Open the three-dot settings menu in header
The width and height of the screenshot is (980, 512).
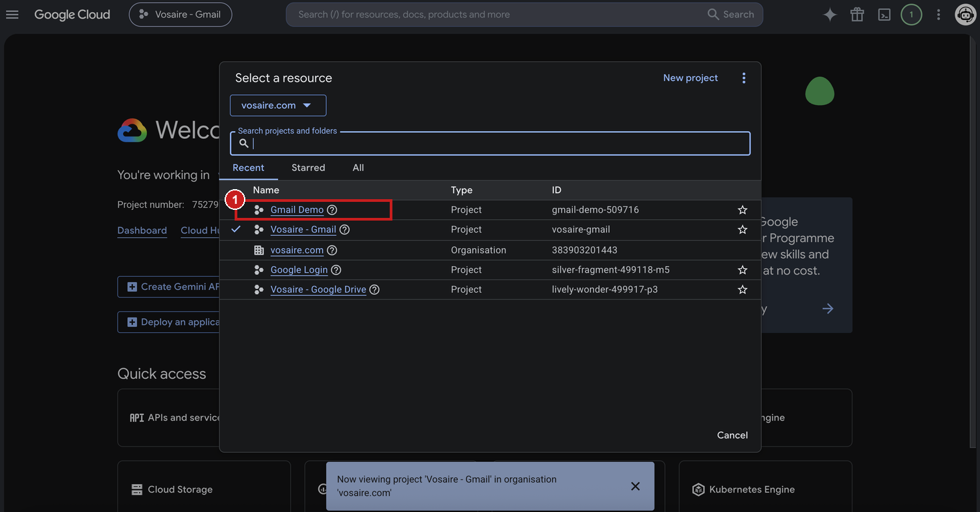939,15
